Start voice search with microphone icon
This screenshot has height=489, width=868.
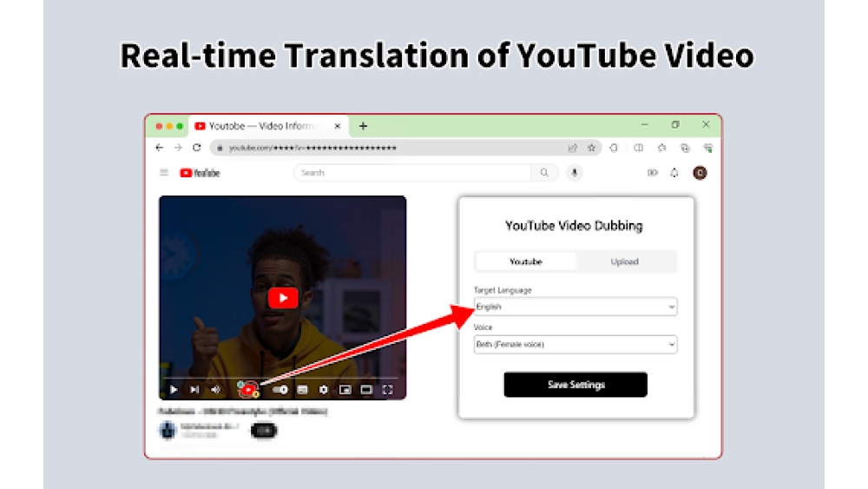[x=574, y=173]
